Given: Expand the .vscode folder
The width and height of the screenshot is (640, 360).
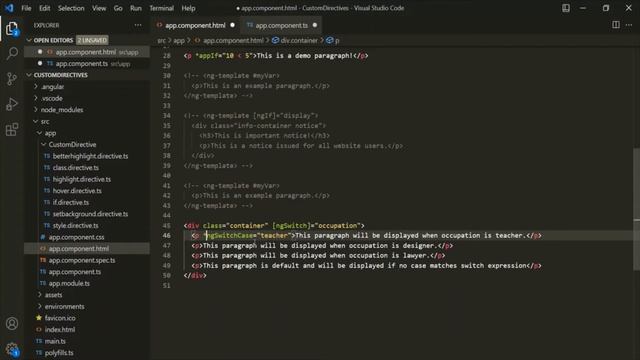Looking at the screenshot, I should click(52, 98).
